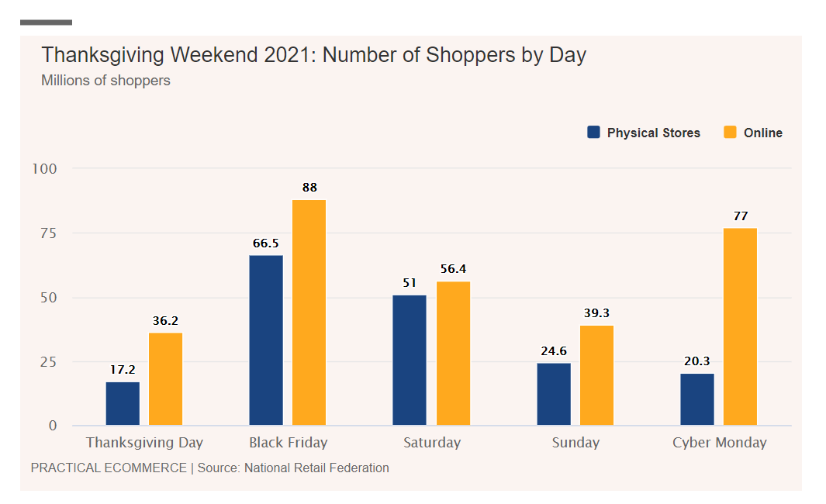Click the blue Physical Stores legend swatch
The image size is (826, 504).
pyautogui.click(x=594, y=133)
